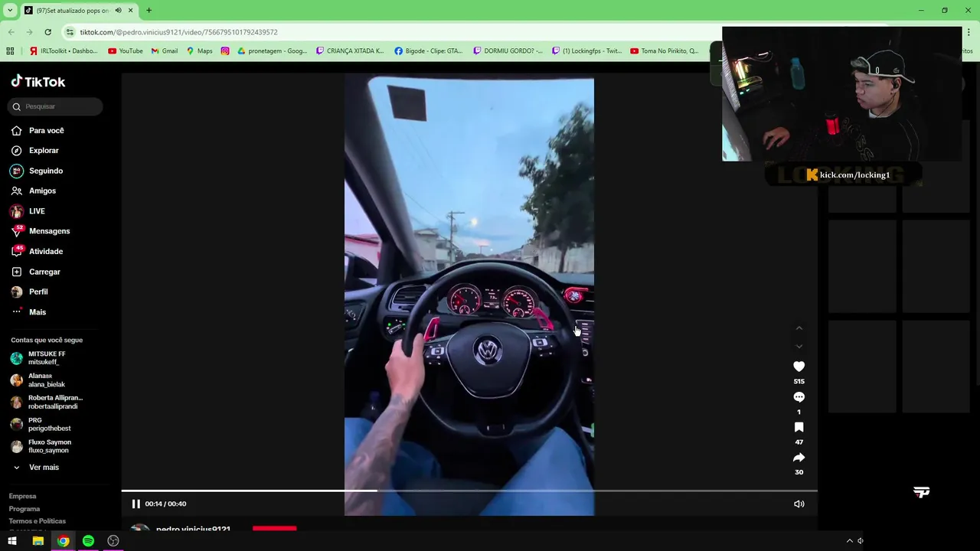Open YouTube bookmark
The image size is (980, 551).
point(126,51)
